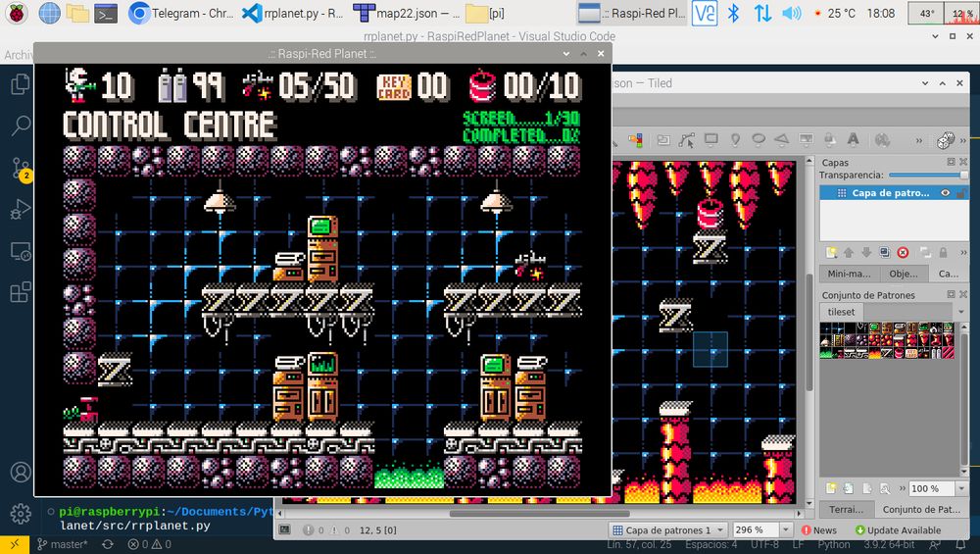Adjust the Transparencia opacity slider
This screenshot has width=980, height=554.
927,176
